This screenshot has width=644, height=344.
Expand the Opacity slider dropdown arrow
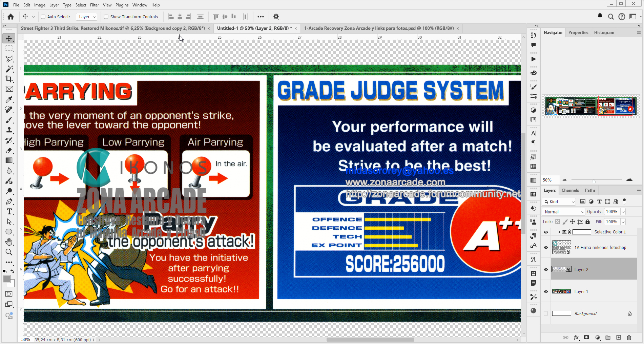click(623, 212)
